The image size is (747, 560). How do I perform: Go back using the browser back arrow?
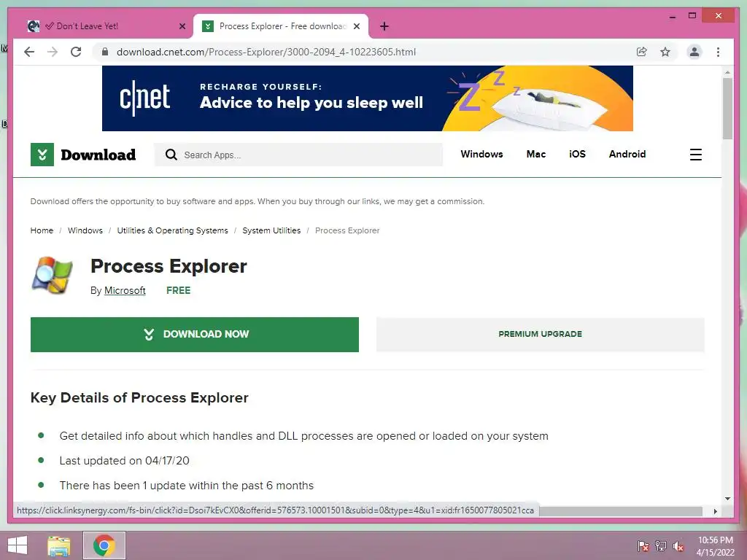point(29,52)
